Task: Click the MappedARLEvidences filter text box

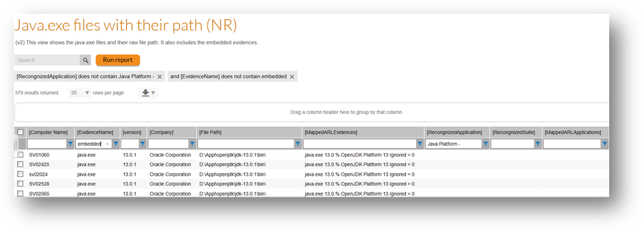Action: tap(360, 144)
